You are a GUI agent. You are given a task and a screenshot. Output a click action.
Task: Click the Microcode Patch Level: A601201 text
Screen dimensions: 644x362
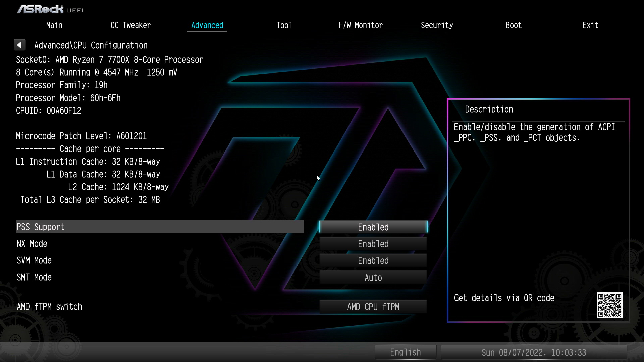[x=81, y=136]
